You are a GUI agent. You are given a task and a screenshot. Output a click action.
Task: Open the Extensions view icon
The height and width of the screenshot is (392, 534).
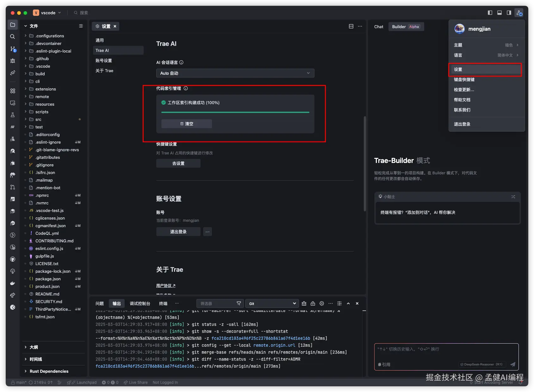[13, 91]
